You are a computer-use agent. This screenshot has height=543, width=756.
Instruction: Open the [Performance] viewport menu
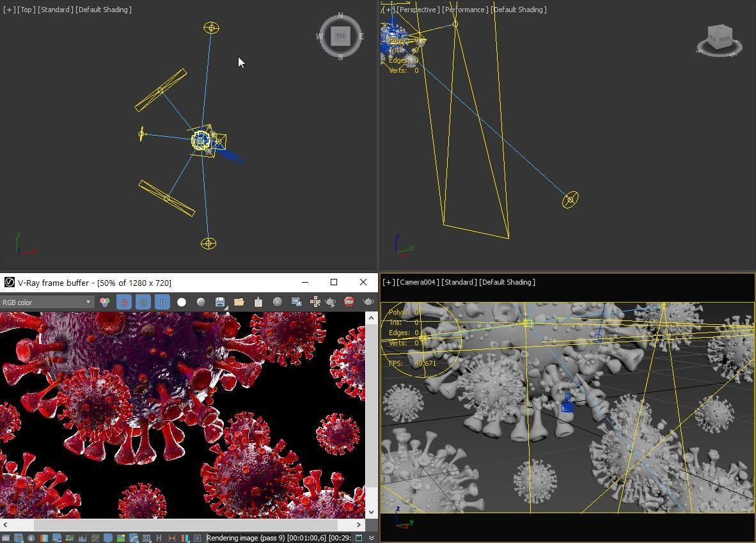coord(465,10)
